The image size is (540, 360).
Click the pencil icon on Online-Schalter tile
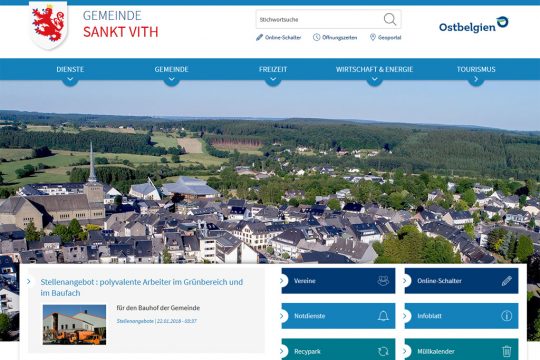(x=506, y=281)
